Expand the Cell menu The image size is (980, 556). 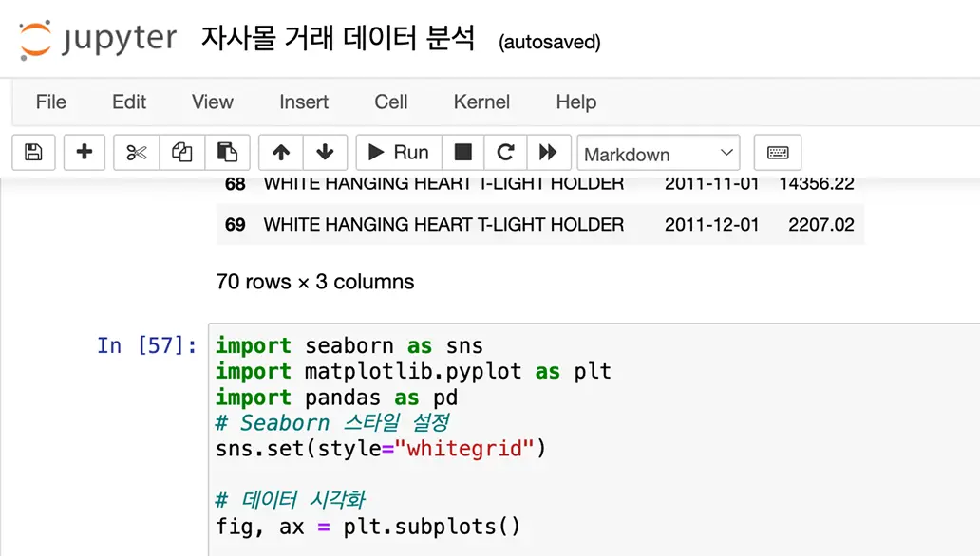(390, 102)
